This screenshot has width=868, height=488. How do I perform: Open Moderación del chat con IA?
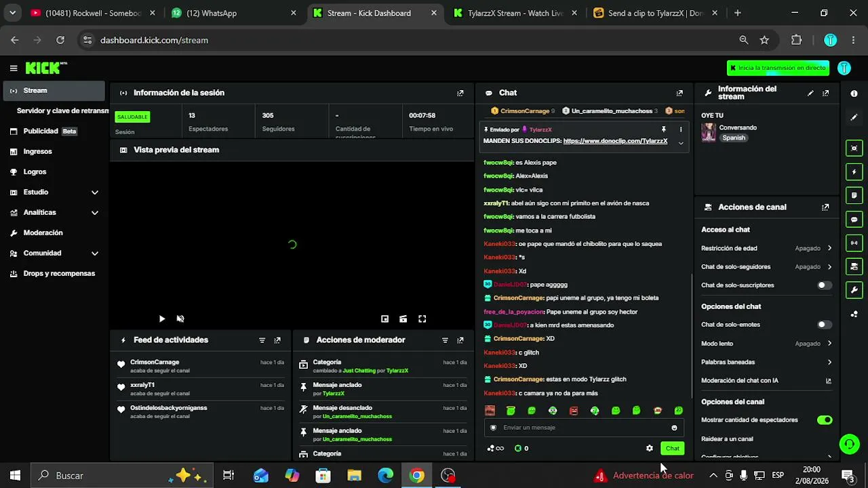tap(766, 381)
